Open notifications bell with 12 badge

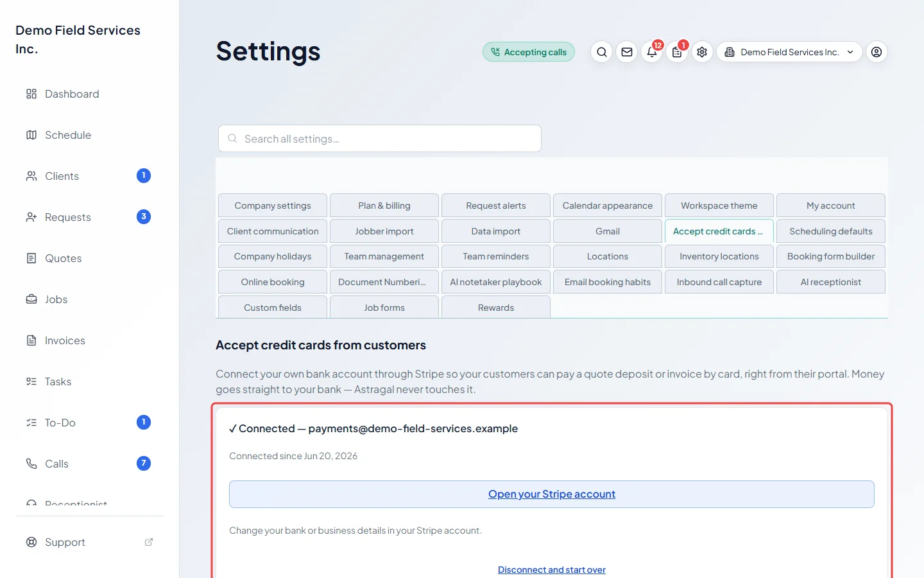coord(652,52)
